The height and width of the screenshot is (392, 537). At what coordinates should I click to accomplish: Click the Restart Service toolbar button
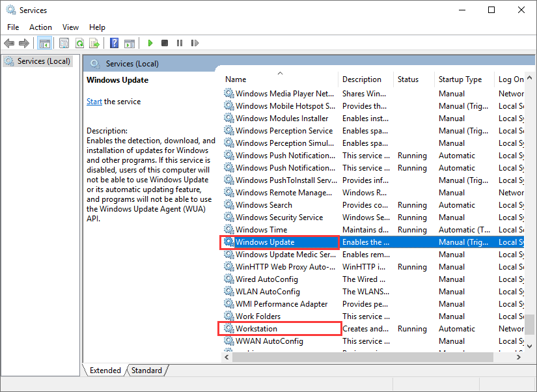195,43
